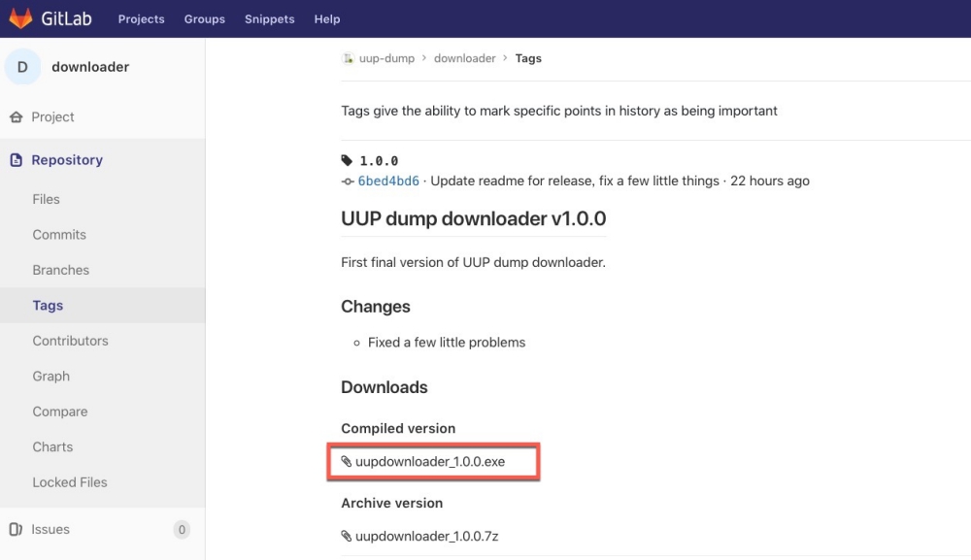Click the Issues count badge showing 0
This screenshot has height=560, width=971.
(181, 530)
